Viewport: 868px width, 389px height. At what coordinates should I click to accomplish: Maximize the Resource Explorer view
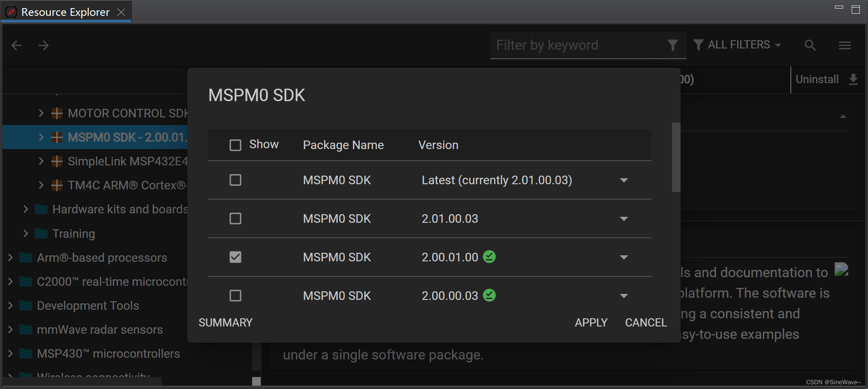click(856, 9)
